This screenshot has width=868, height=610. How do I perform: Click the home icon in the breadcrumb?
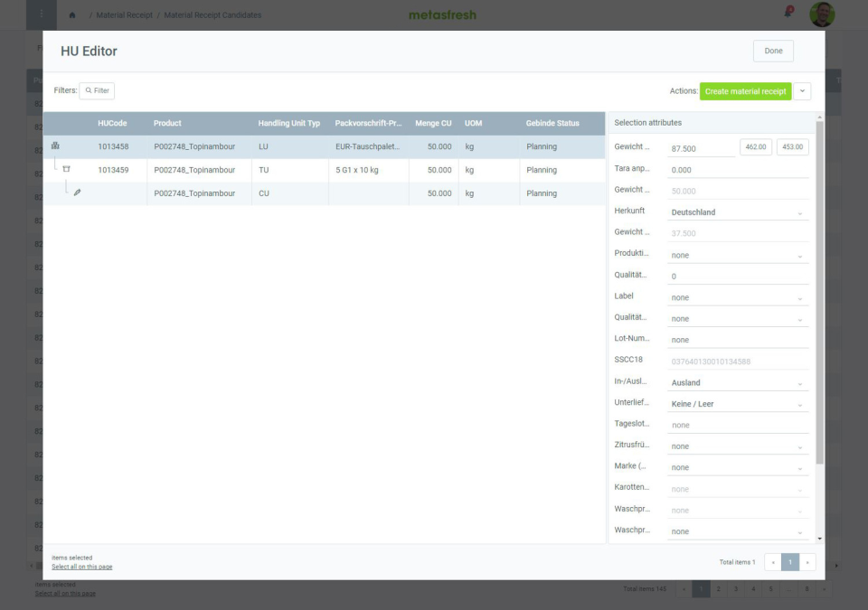tap(73, 14)
